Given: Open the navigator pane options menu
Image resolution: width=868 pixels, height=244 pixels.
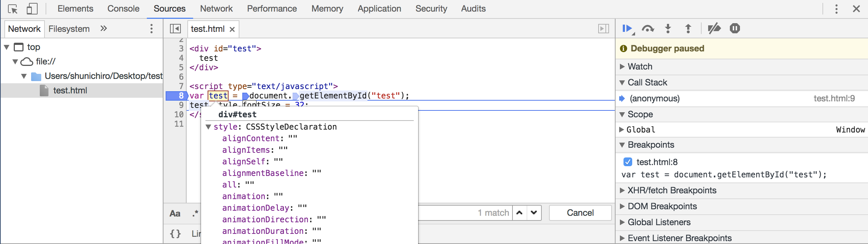Looking at the screenshot, I should point(152,29).
